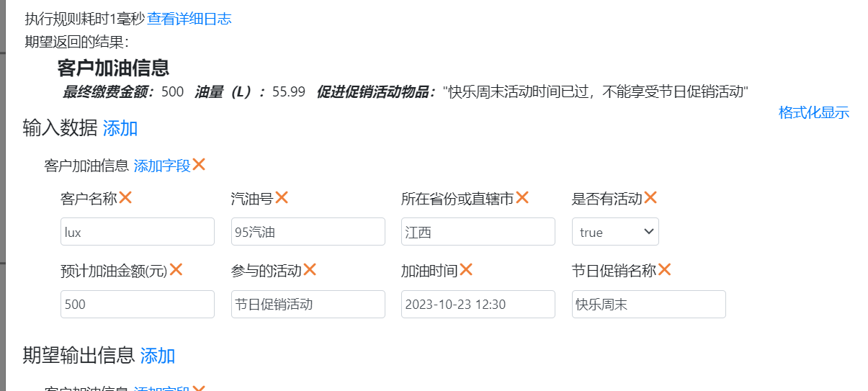
Task: Delete the 客户名称 field with its X icon
Action: pyautogui.click(x=125, y=197)
